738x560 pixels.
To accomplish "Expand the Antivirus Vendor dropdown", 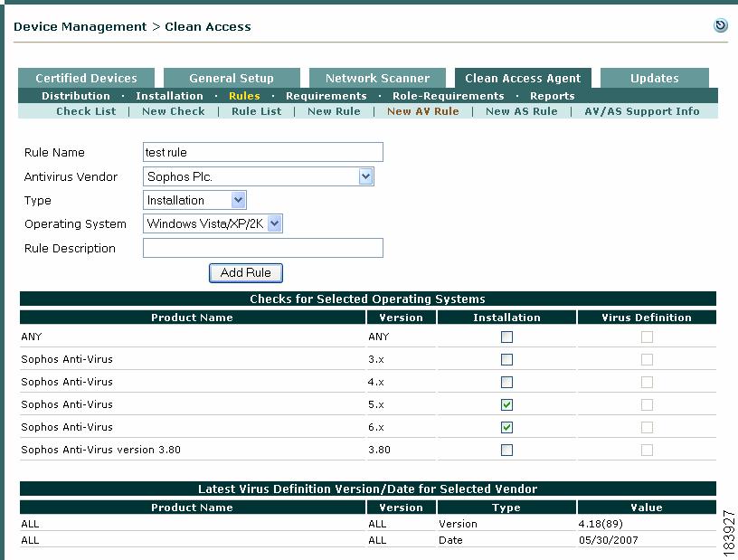I will [259, 176].
